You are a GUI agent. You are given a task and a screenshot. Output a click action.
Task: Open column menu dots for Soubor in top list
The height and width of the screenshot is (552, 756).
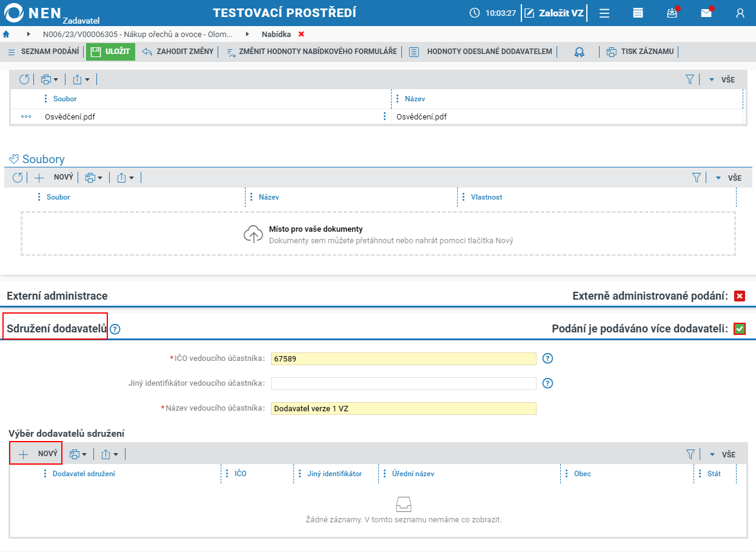point(45,99)
